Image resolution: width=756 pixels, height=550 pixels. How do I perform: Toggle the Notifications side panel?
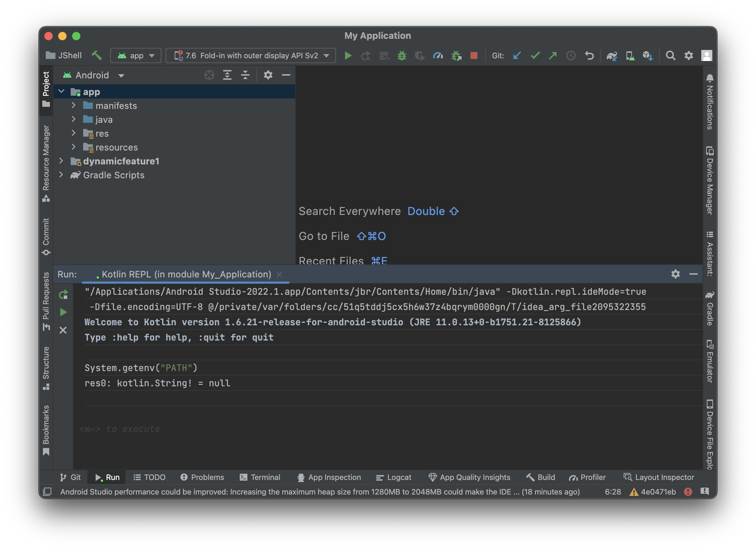tap(710, 102)
